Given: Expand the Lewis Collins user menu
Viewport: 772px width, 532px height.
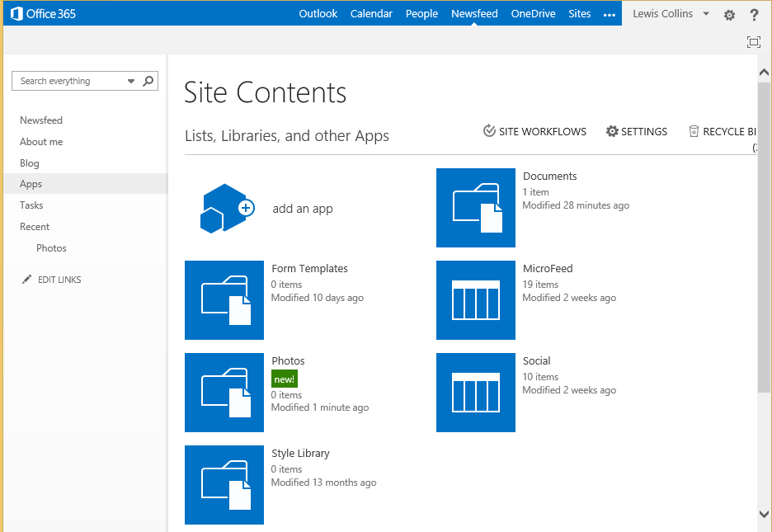Looking at the screenshot, I should [706, 14].
